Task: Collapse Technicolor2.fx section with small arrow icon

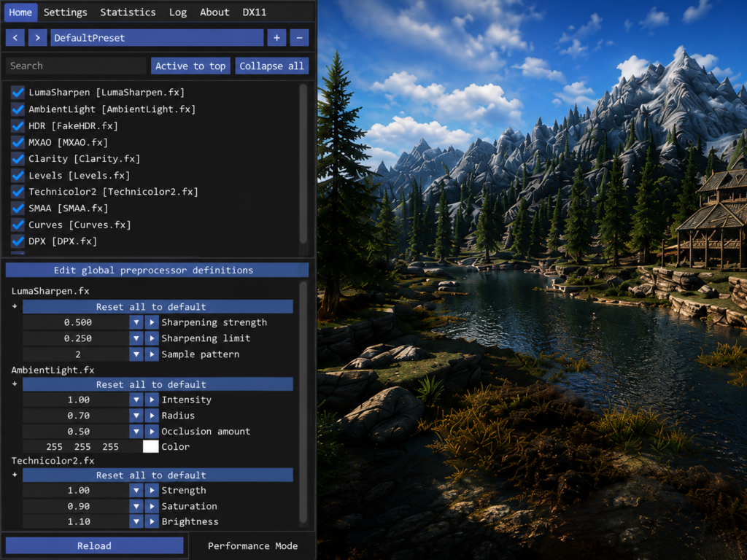Action: tap(15, 475)
